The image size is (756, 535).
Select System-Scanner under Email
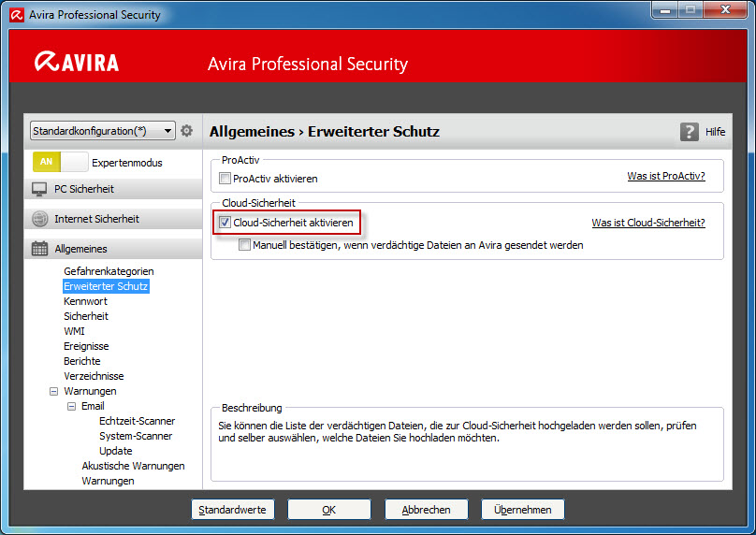pos(136,436)
